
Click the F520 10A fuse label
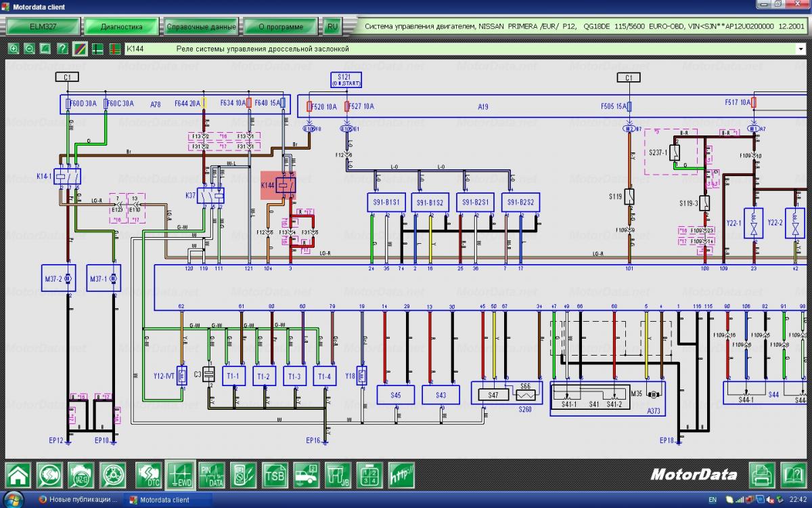pos(324,106)
